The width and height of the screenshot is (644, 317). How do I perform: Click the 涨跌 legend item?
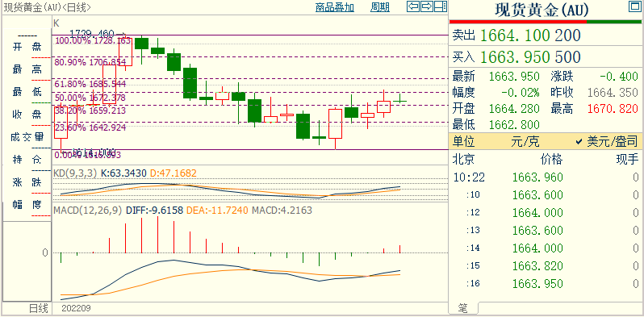point(27,182)
